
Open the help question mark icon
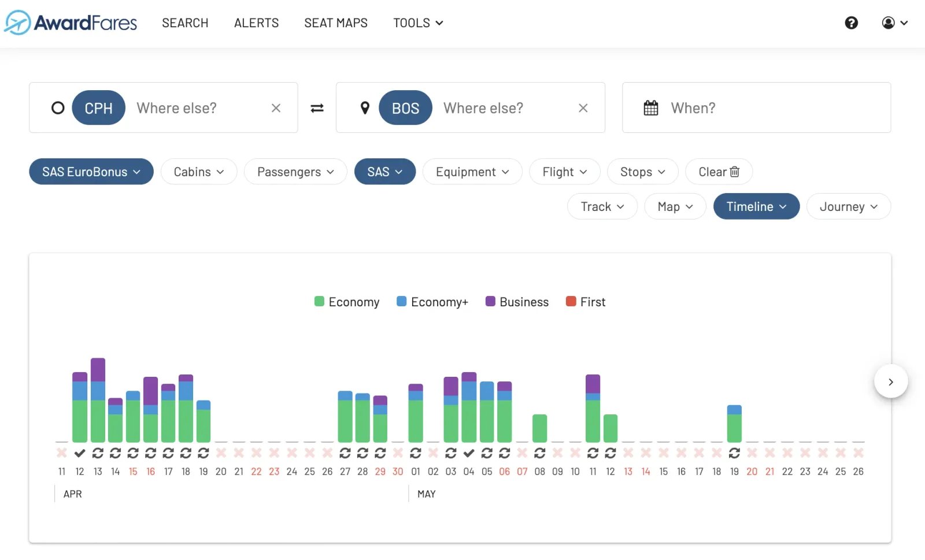click(x=851, y=23)
